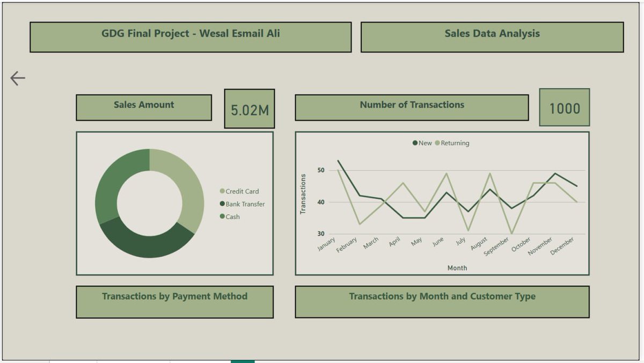Select the GDG Final Project title banner

click(x=191, y=37)
